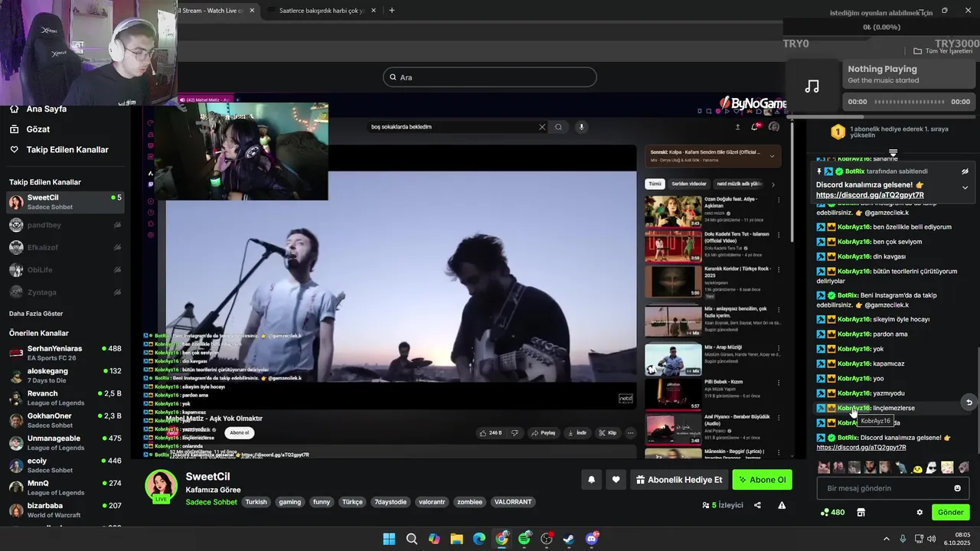Viewport: 980px width, 551px height.
Task: Open pand1bey offline channel
Action: [65, 225]
